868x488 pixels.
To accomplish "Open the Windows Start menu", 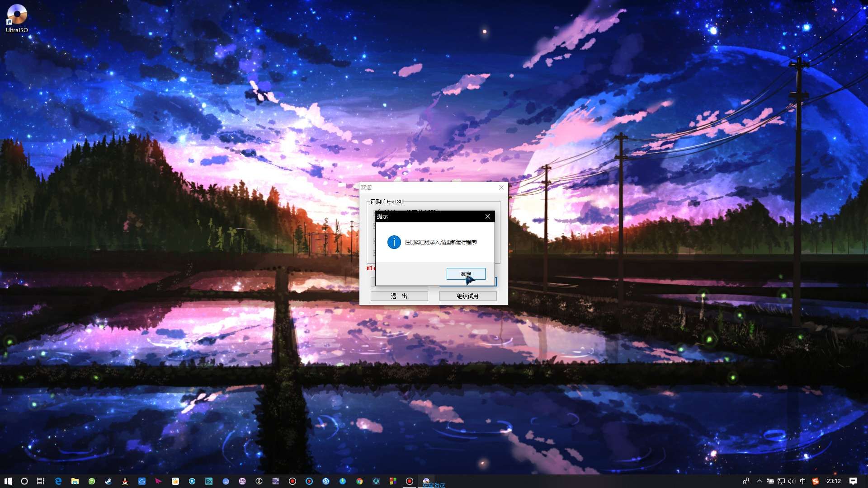I will [x=8, y=481].
